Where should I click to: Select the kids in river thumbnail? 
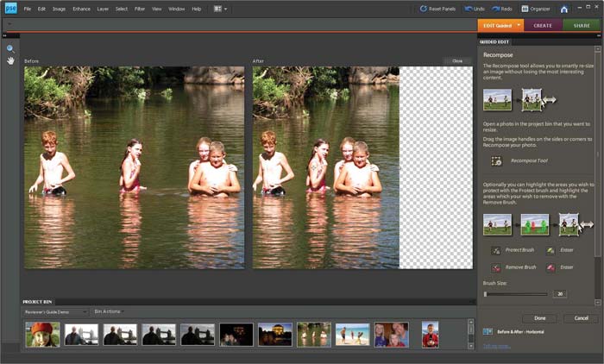coord(314,335)
